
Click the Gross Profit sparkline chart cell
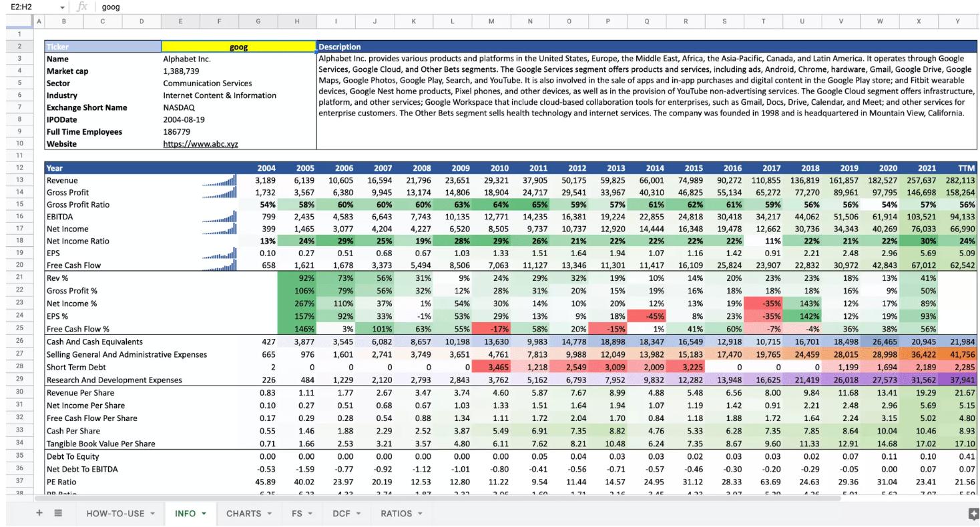219,193
